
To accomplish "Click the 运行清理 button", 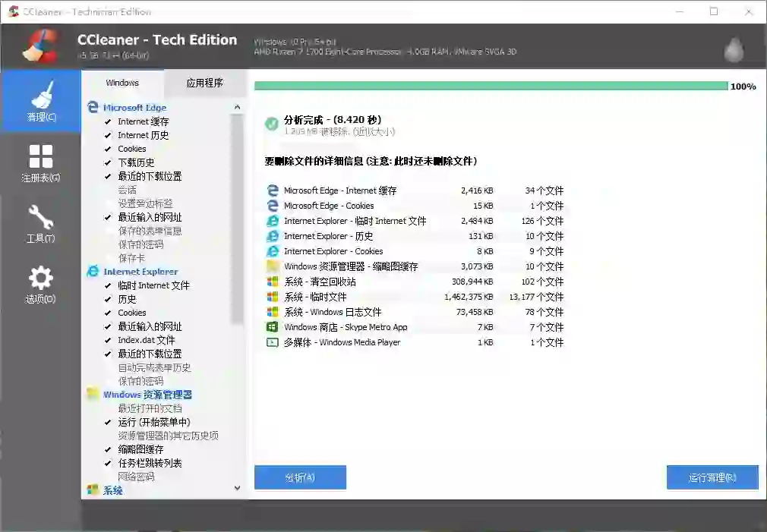I will click(712, 477).
